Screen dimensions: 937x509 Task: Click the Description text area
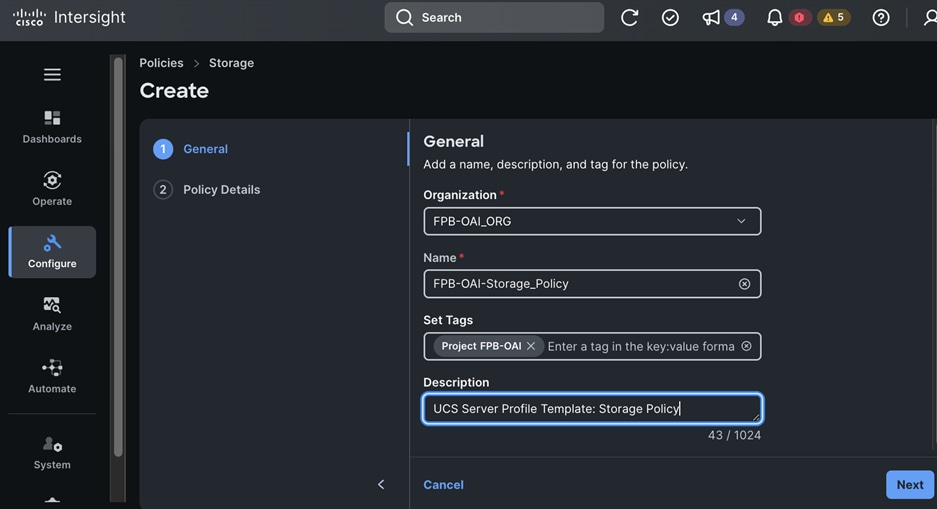click(x=592, y=409)
